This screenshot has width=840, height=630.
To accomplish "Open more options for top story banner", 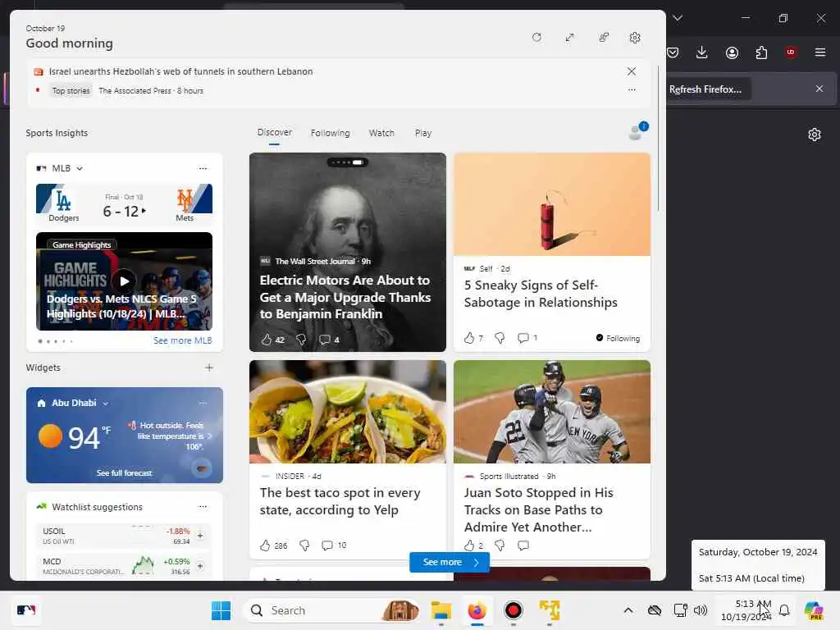I will coord(632,90).
